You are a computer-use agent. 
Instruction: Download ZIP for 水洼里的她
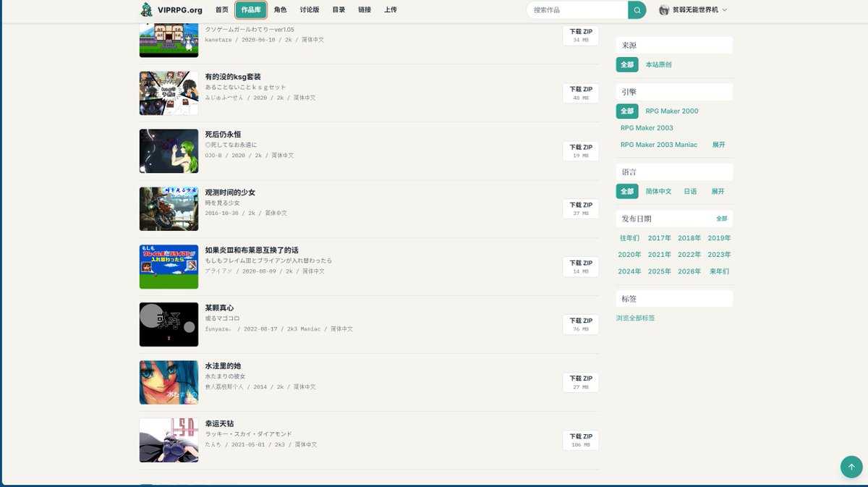(581, 383)
